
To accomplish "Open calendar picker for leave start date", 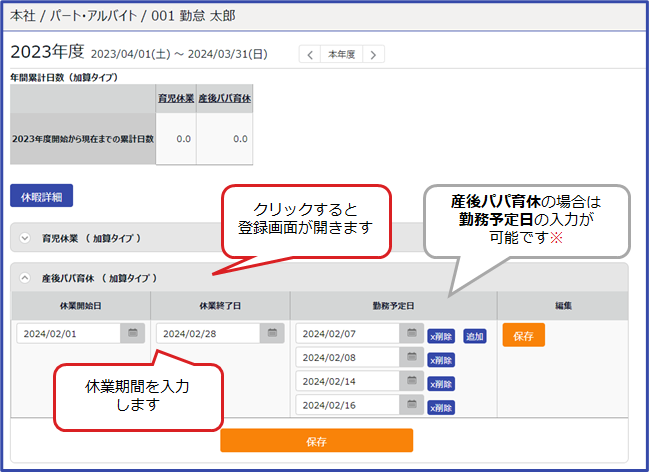I will [x=133, y=334].
